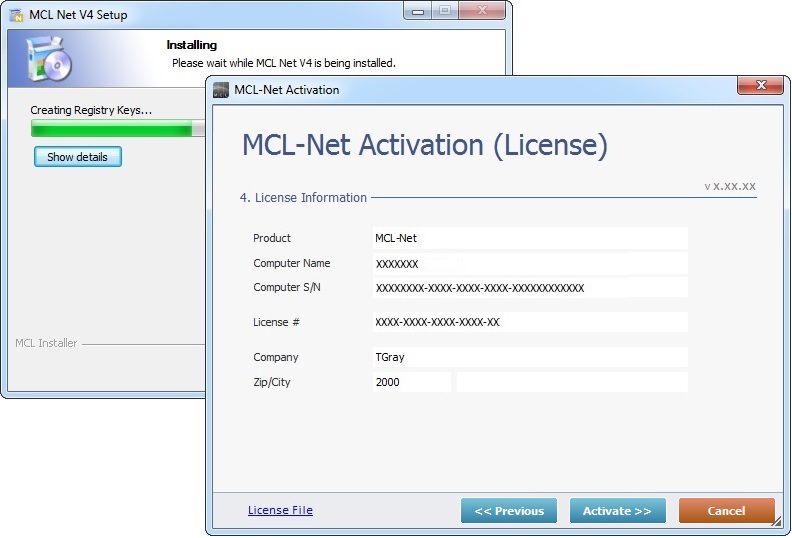The width and height of the screenshot is (792, 538).
Task: Click the Company label
Action: (276, 358)
